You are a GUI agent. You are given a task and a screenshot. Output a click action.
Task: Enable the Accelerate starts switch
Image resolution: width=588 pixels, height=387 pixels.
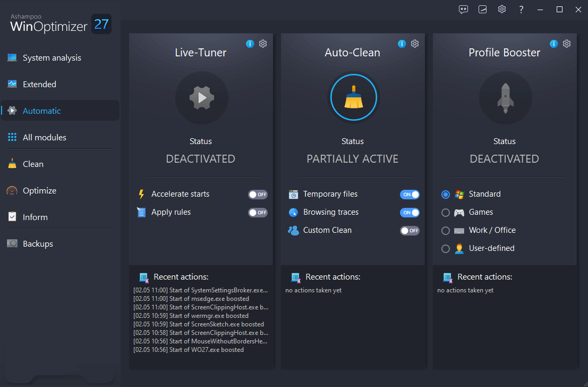258,194
